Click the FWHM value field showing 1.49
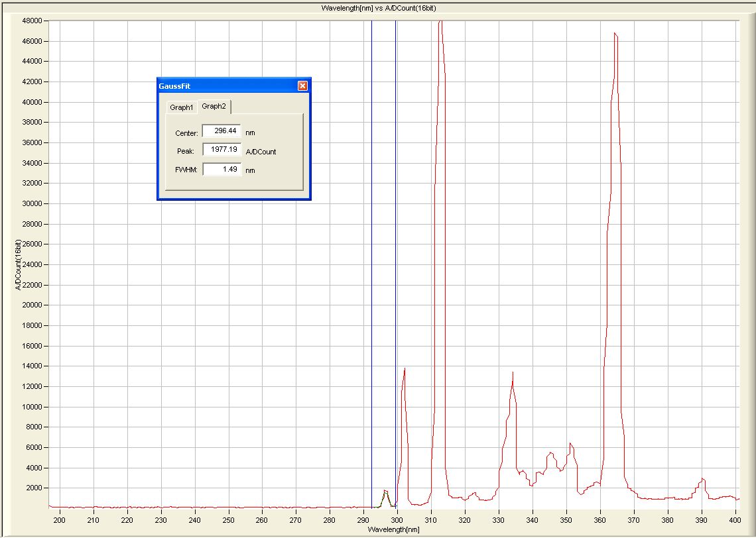756x538 pixels. coord(221,169)
